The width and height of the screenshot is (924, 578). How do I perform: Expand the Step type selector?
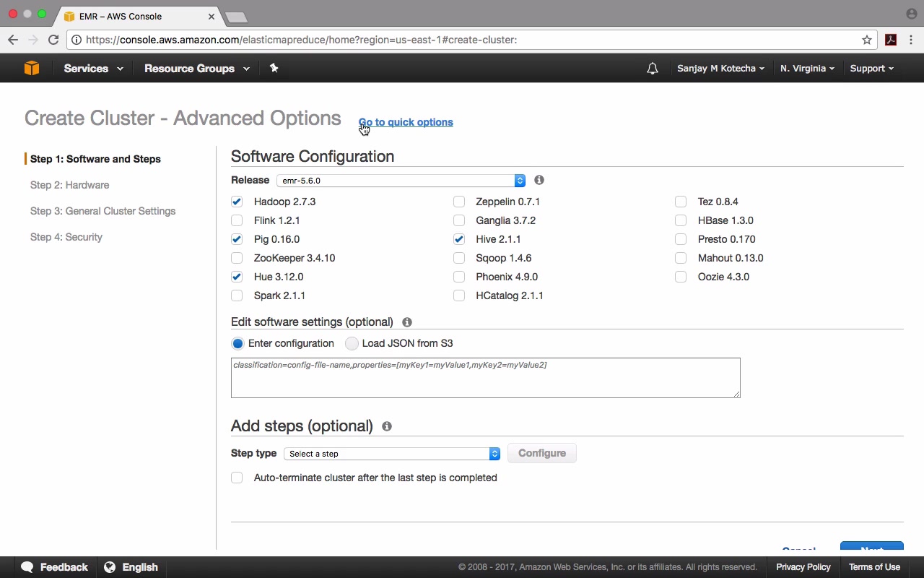[392, 454]
